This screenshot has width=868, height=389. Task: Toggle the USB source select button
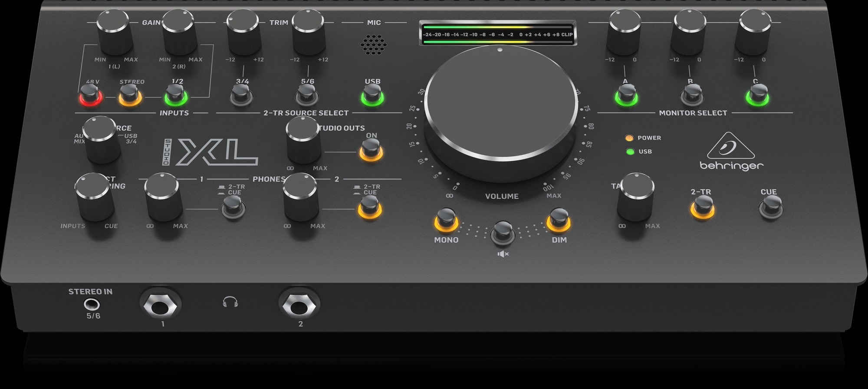click(x=372, y=96)
